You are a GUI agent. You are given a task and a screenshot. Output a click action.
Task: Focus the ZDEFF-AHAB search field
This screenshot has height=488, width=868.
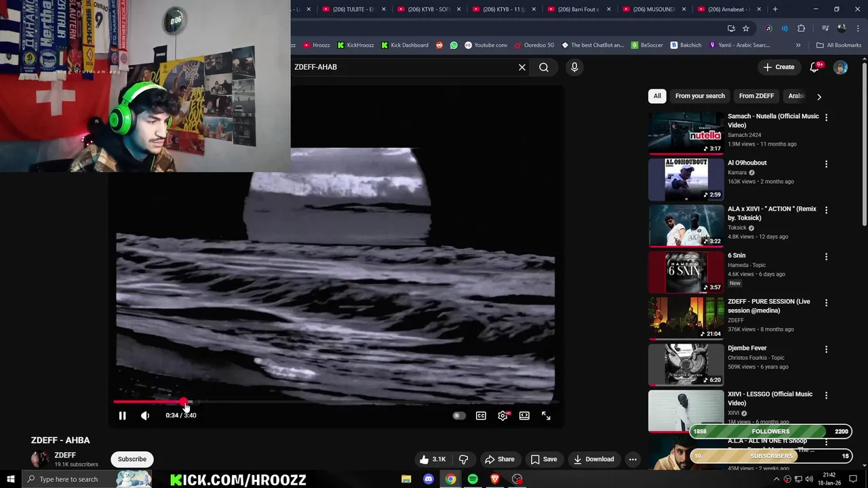click(403, 67)
